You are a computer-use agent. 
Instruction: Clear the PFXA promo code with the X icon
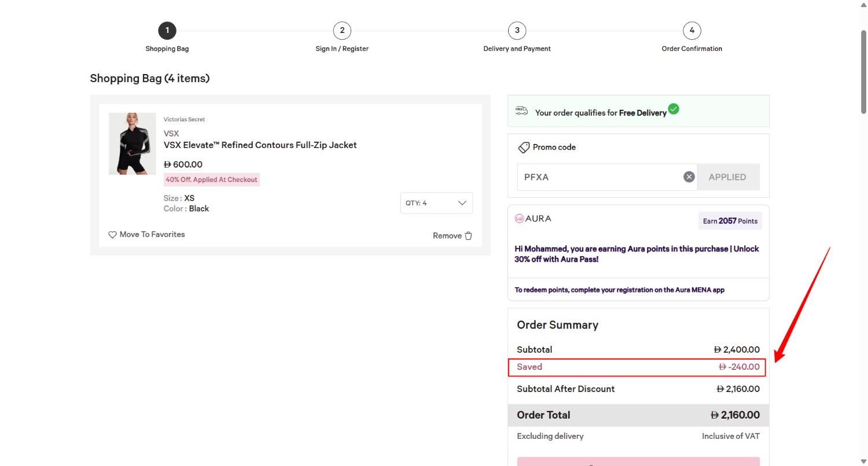[689, 177]
